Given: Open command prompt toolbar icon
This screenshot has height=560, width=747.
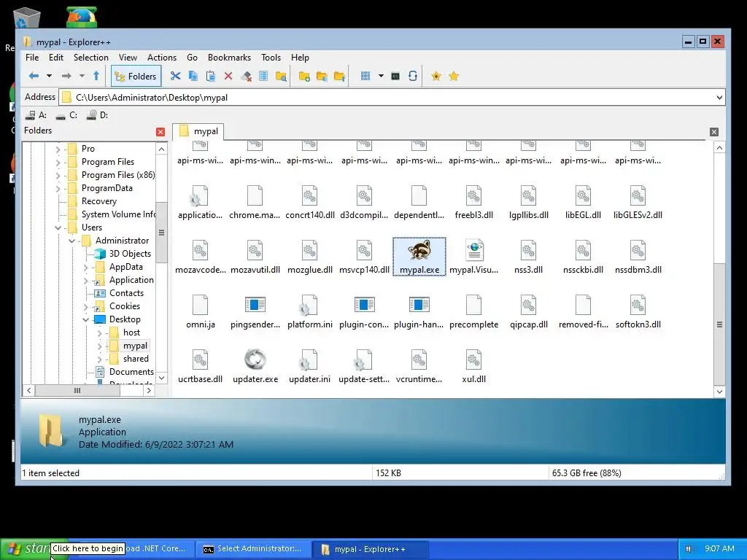Looking at the screenshot, I should pyautogui.click(x=395, y=76).
